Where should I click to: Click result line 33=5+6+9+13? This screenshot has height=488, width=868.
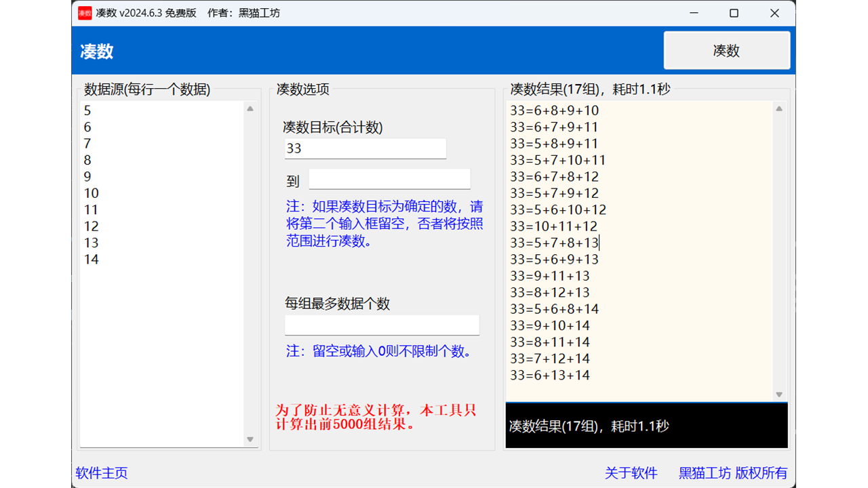[x=555, y=260]
